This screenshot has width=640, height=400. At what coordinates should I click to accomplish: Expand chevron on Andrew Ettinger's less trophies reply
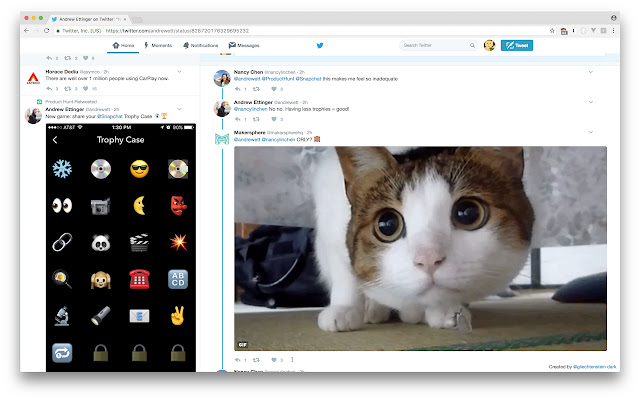pyautogui.click(x=591, y=102)
